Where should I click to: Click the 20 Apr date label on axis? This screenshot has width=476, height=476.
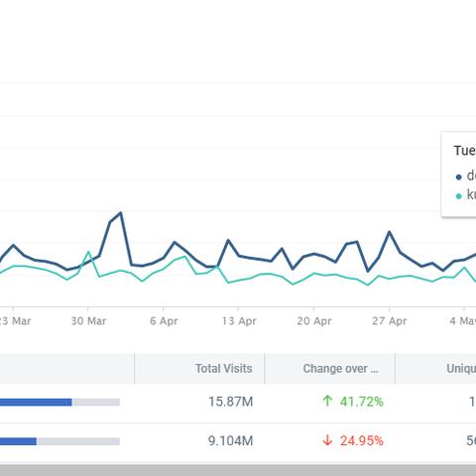click(x=313, y=321)
